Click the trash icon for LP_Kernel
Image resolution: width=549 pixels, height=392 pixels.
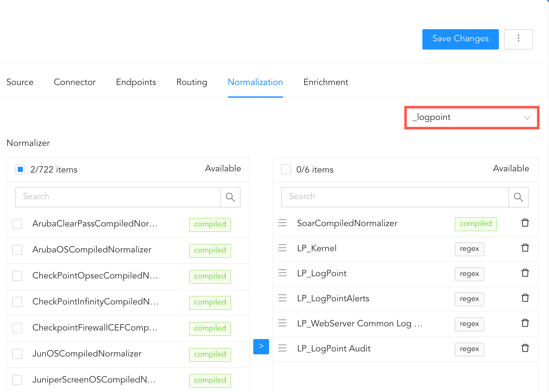(x=525, y=248)
